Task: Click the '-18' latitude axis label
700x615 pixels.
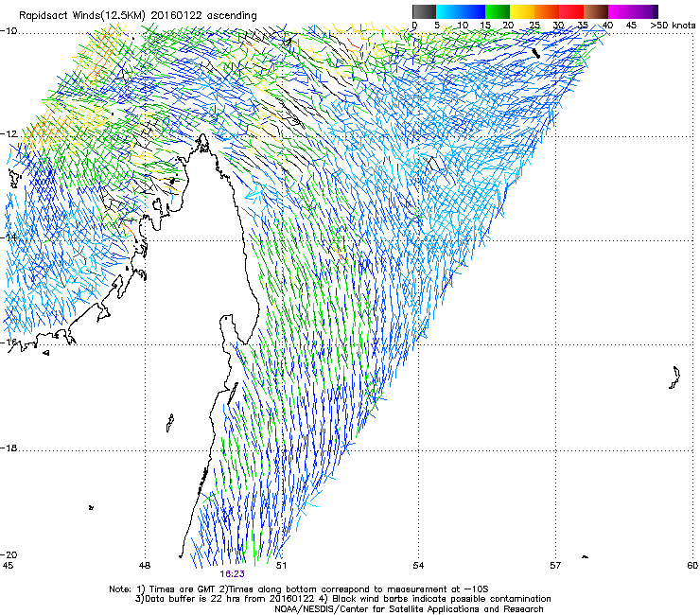Action: pos(9,448)
